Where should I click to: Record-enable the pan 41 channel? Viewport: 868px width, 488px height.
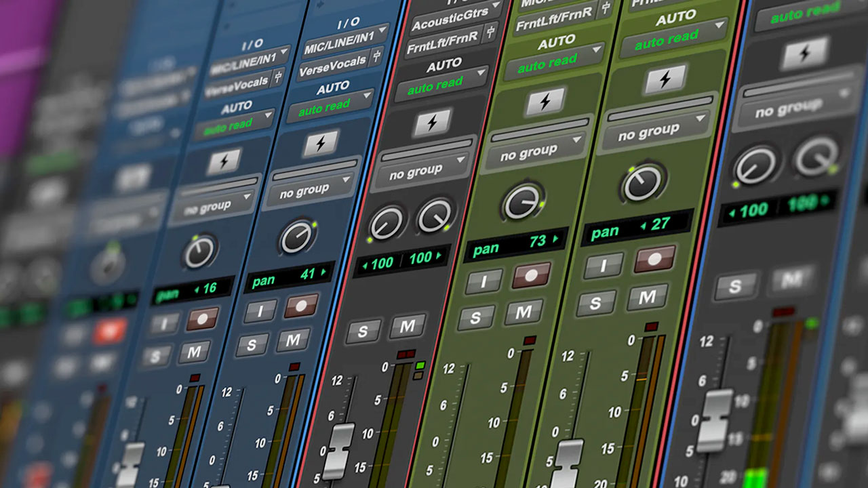pyautogui.click(x=301, y=305)
